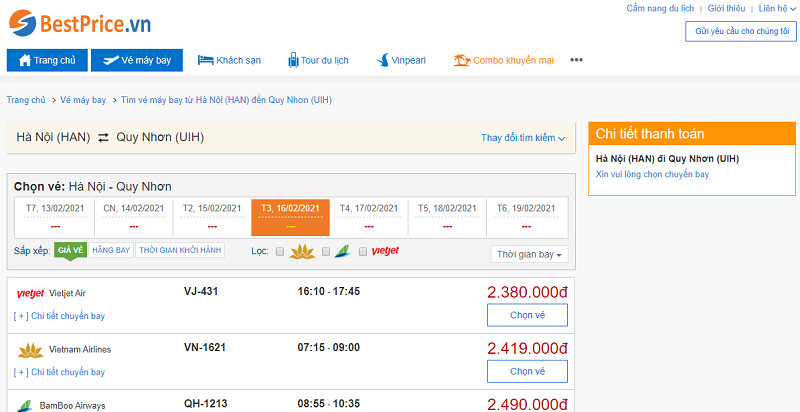
Task: Select date T6, 19/02/2021
Action: (526, 217)
